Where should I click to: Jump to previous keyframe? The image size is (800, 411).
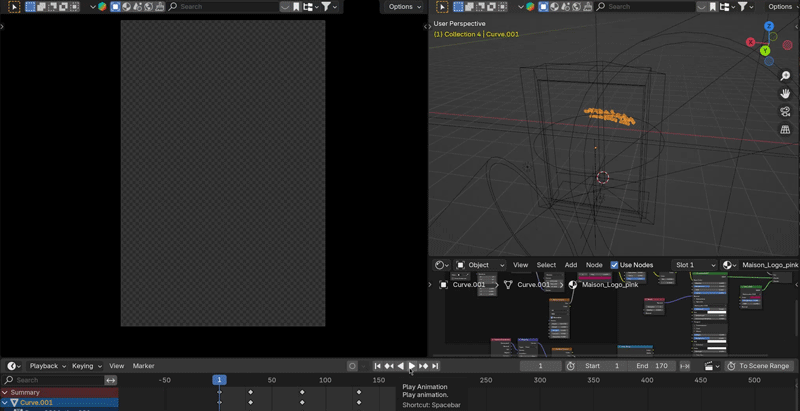(x=389, y=366)
